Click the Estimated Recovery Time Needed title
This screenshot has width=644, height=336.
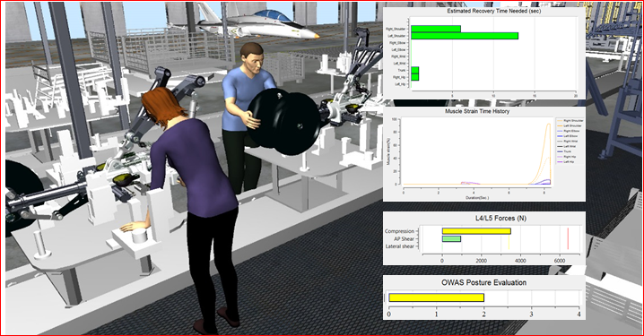(493, 11)
